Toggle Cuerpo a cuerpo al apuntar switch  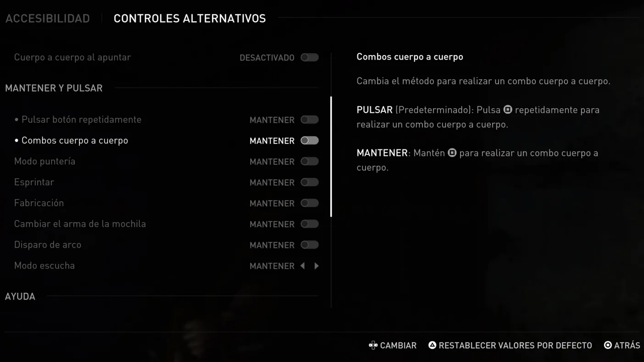click(310, 57)
